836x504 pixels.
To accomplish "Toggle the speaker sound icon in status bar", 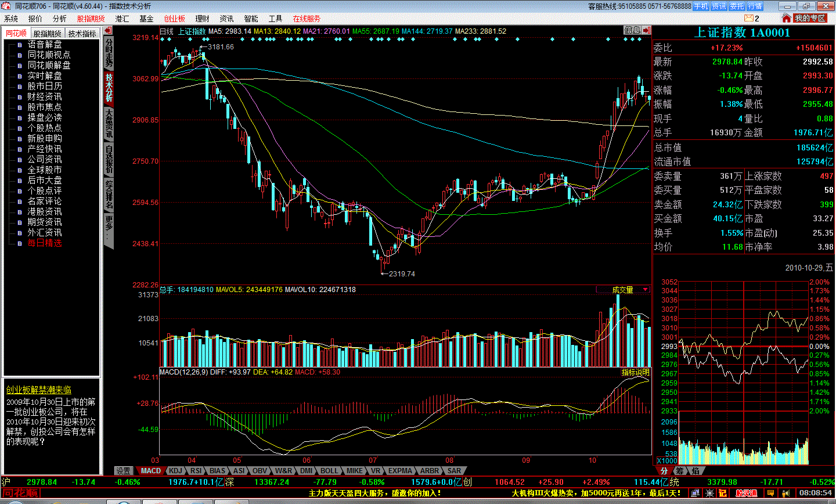I will (x=786, y=493).
